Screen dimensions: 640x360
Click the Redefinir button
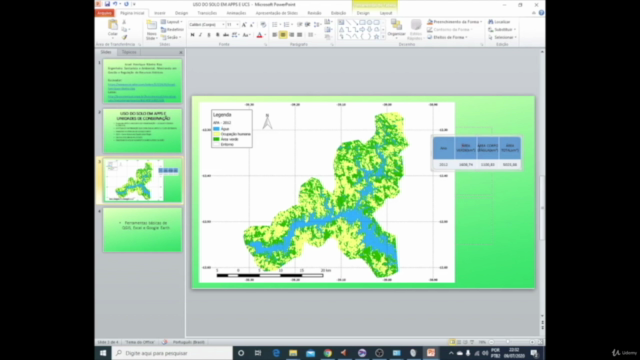click(x=172, y=29)
